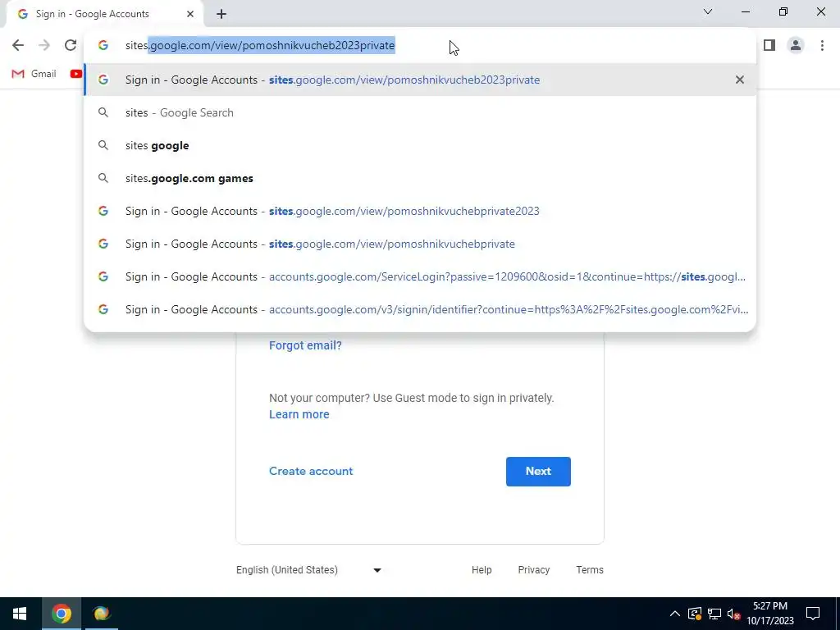Reload the page with the refresh icon
Viewport: 840px width, 630px height.
tap(71, 46)
